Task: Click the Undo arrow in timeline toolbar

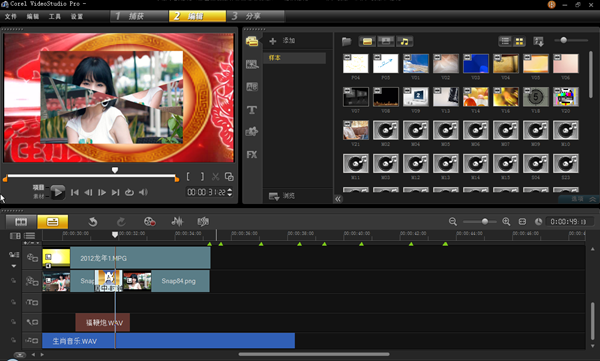Action: (93, 222)
